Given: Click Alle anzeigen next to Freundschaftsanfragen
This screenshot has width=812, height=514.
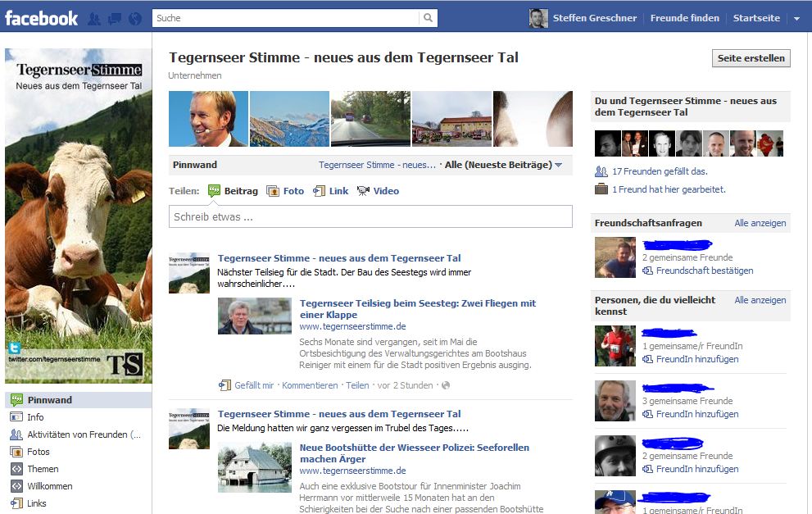Looking at the screenshot, I should (760, 223).
